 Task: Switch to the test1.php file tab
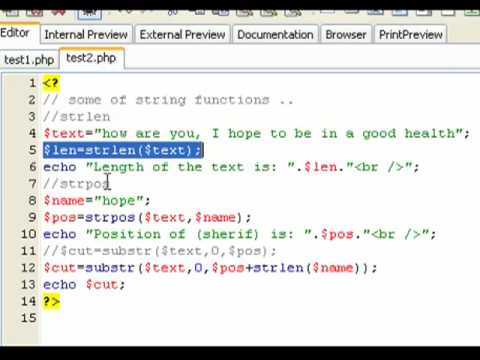click(x=29, y=60)
